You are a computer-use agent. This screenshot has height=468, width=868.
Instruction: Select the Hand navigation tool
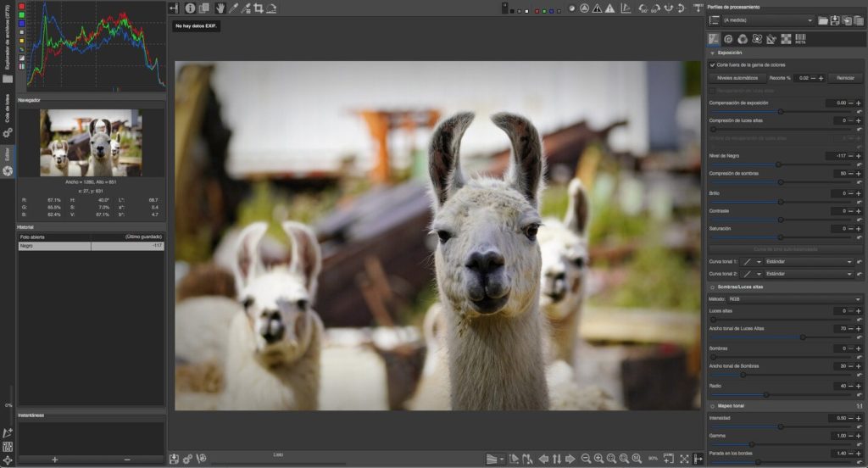pyautogui.click(x=220, y=8)
